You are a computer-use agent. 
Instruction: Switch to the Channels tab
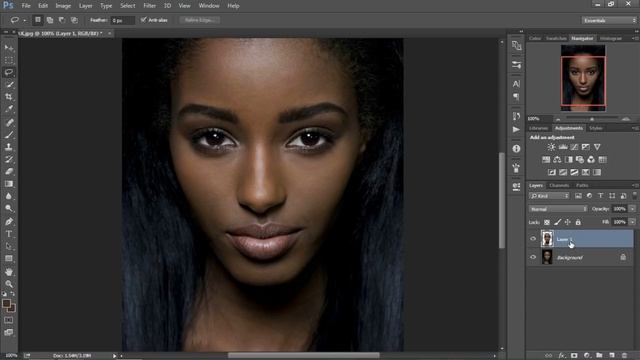[x=559, y=185]
